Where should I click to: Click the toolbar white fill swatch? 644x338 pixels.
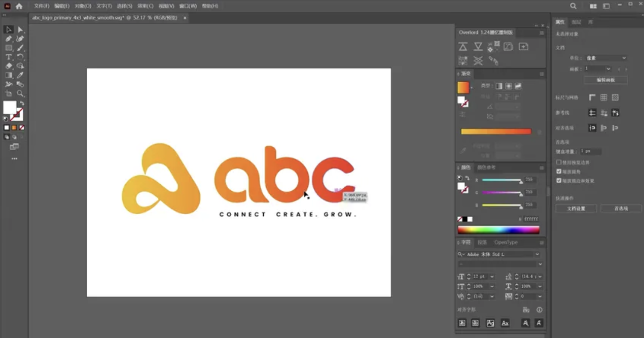tap(10, 108)
